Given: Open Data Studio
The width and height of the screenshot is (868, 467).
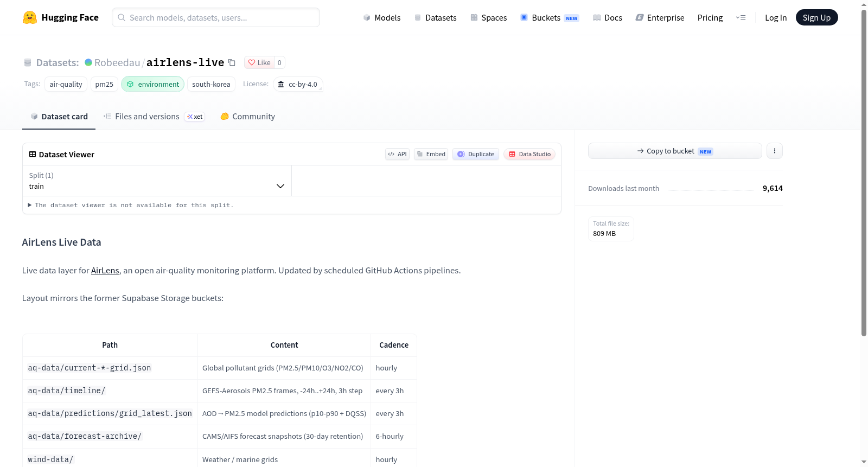Looking at the screenshot, I should pyautogui.click(x=529, y=154).
